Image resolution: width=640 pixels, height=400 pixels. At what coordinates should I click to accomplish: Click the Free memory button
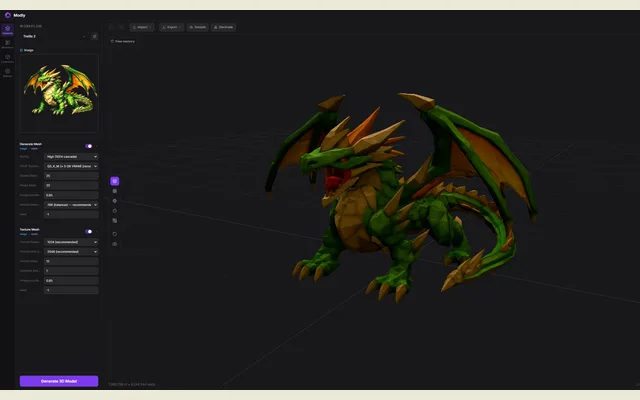coord(122,41)
